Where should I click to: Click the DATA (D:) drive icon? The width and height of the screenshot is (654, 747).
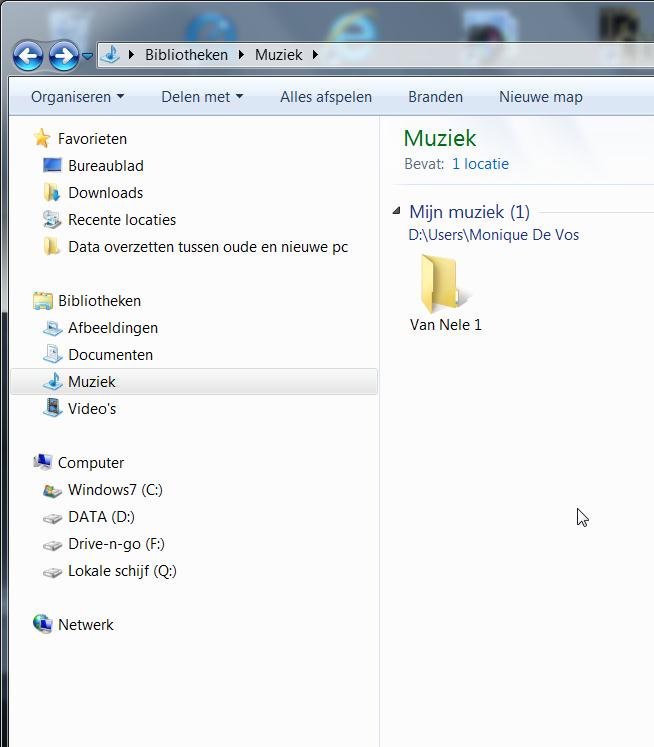pyautogui.click(x=52, y=518)
